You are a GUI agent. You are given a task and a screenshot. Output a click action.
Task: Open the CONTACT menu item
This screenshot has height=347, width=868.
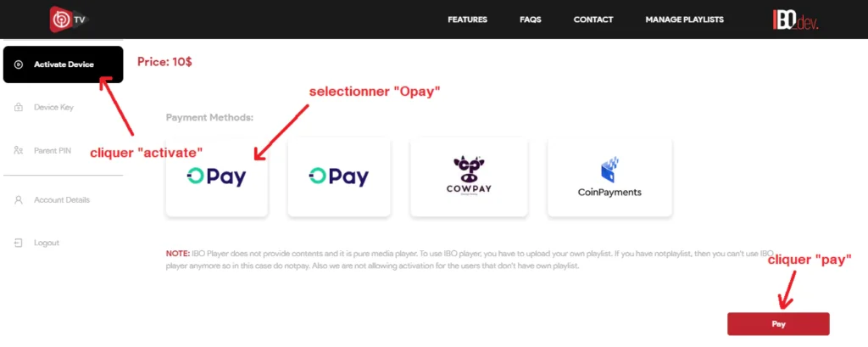593,20
